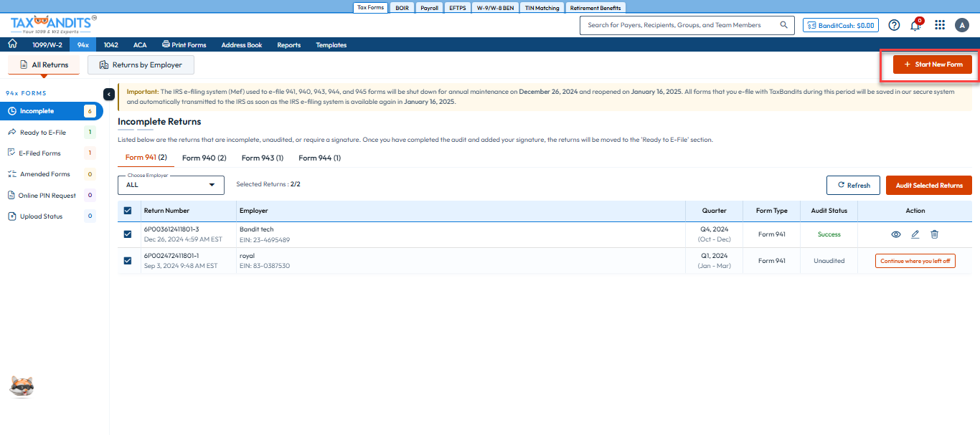Select the All Returns tab

click(44, 64)
